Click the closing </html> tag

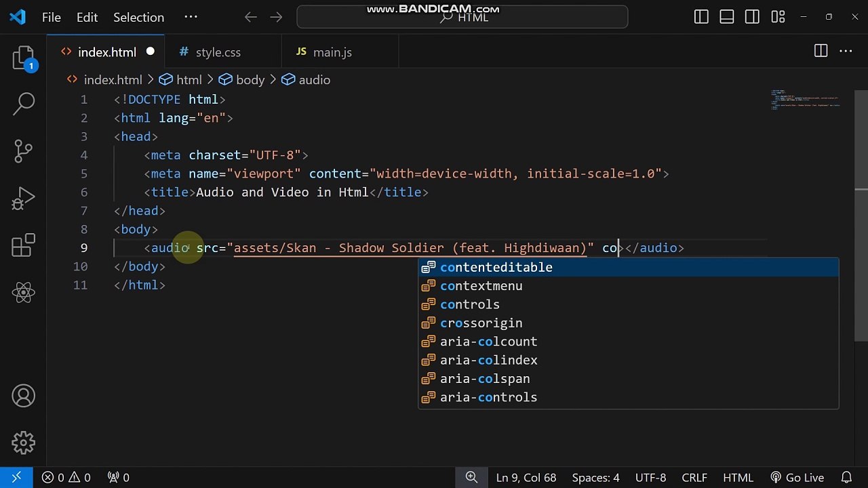point(140,285)
